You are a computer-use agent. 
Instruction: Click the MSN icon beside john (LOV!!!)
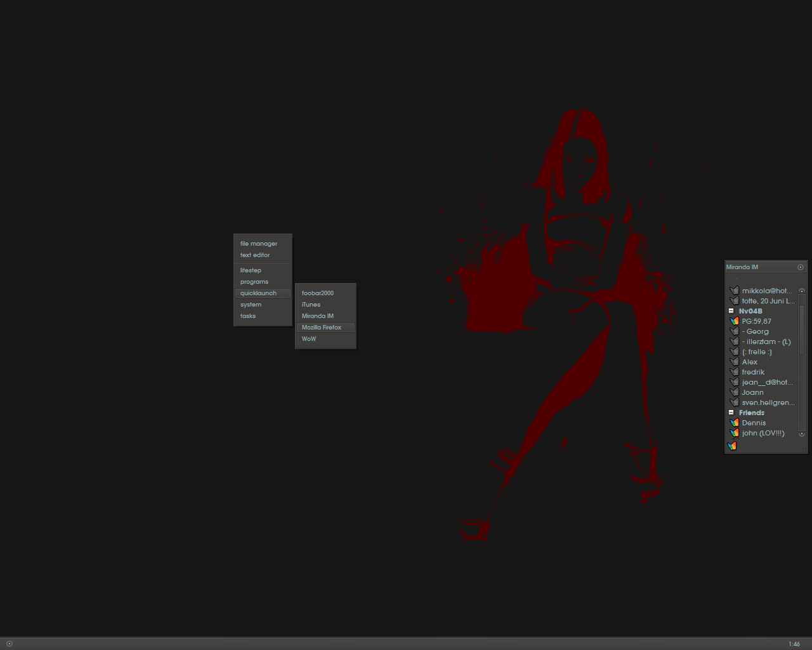(735, 433)
